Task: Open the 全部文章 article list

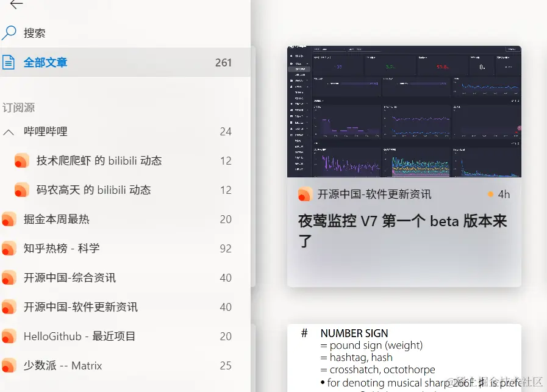Action: [125, 62]
